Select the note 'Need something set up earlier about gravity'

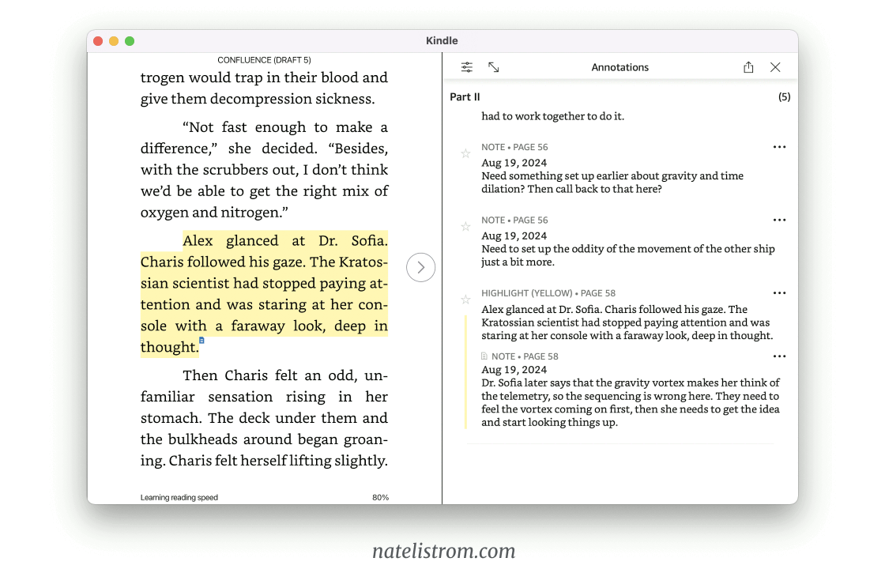612,183
